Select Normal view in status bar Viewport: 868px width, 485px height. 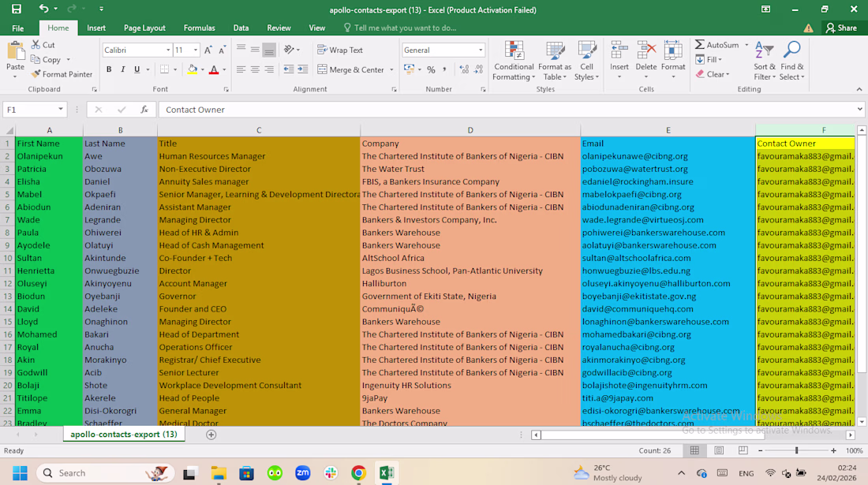point(694,451)
